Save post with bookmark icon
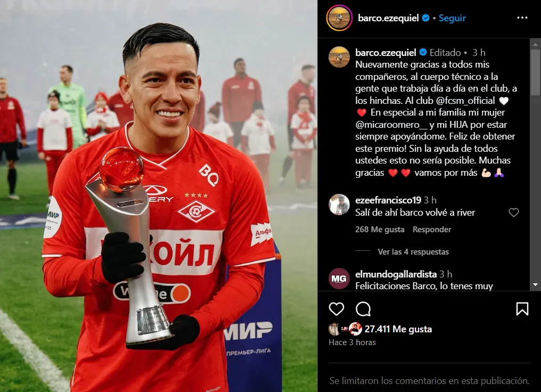 (x=522, y=309)
